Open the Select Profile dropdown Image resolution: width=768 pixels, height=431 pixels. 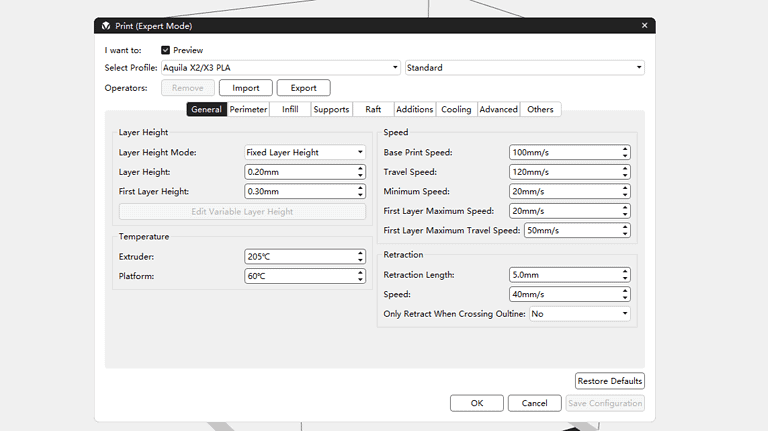(x=280, y=68)
